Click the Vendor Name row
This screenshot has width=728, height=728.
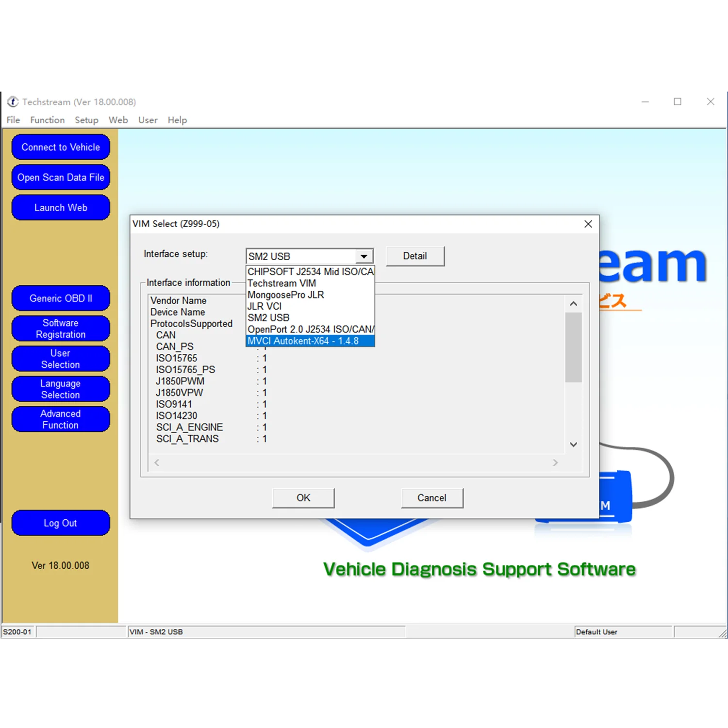[179, 300]
